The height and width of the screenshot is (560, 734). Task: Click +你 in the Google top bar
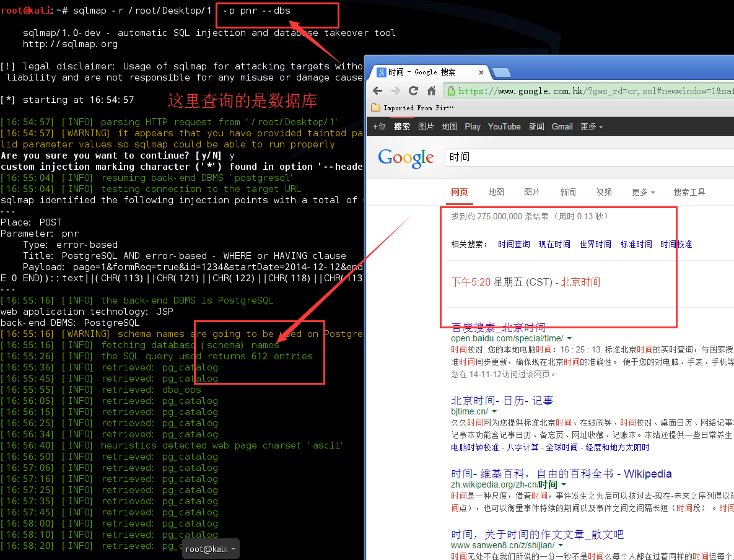379,126
